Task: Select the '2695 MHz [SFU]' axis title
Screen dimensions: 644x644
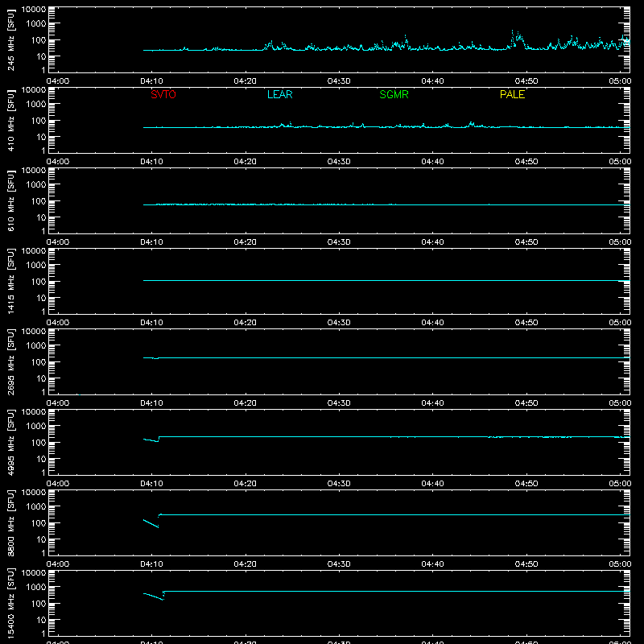Action: [10, 361]
